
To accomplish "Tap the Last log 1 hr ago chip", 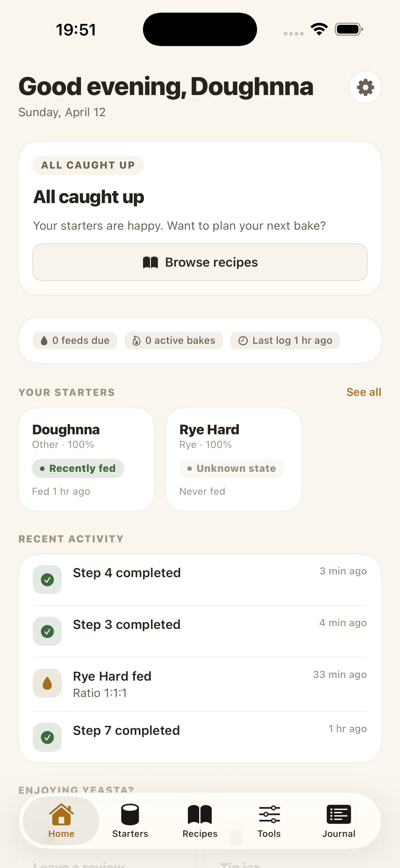I will point(285,340).
